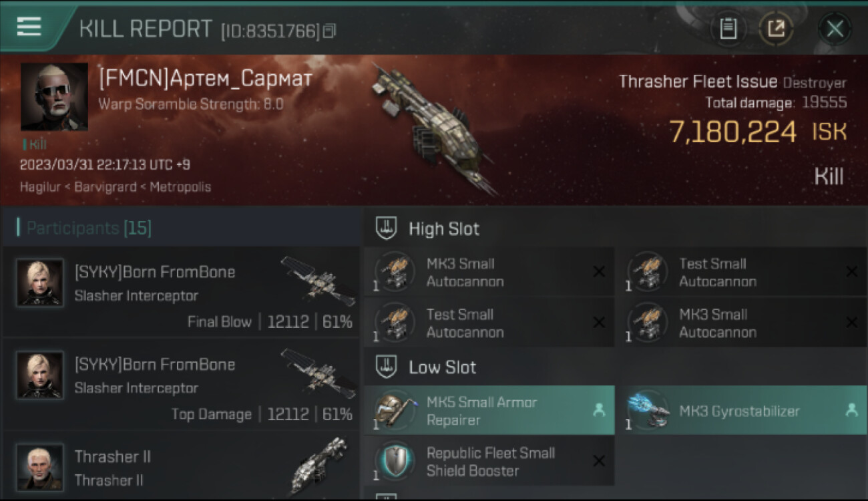Click the share/export report icon
868x501 pixels.
coord(776,28)
